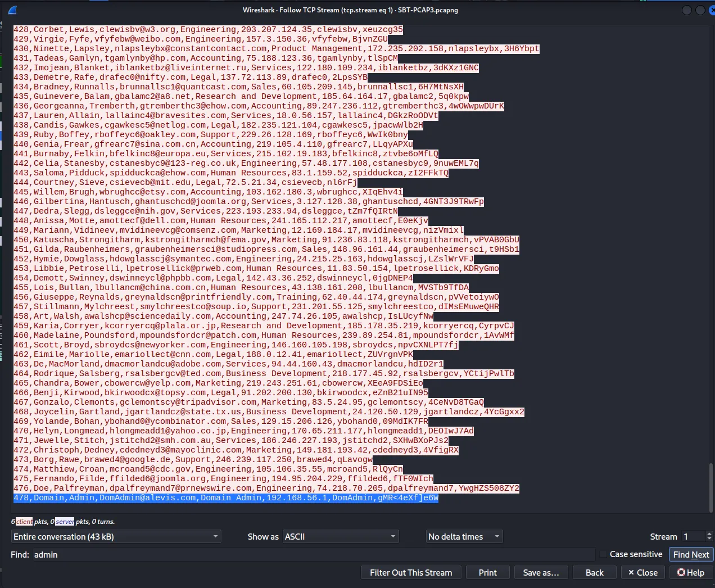Click line 456 Giuseppe Reynalds

[x=256, y=297]
